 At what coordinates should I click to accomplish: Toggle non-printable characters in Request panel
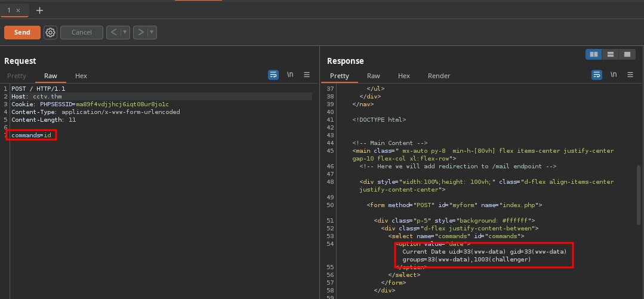290,75
